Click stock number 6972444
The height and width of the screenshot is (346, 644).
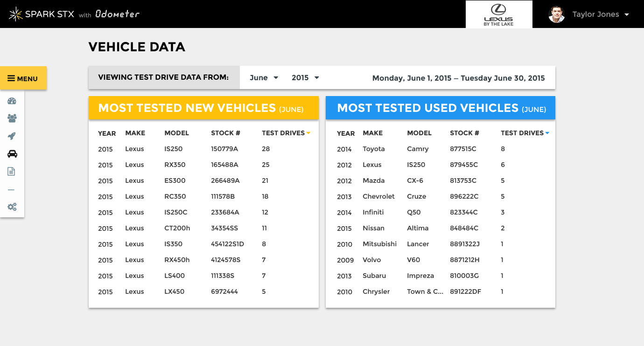coord(224,291)
